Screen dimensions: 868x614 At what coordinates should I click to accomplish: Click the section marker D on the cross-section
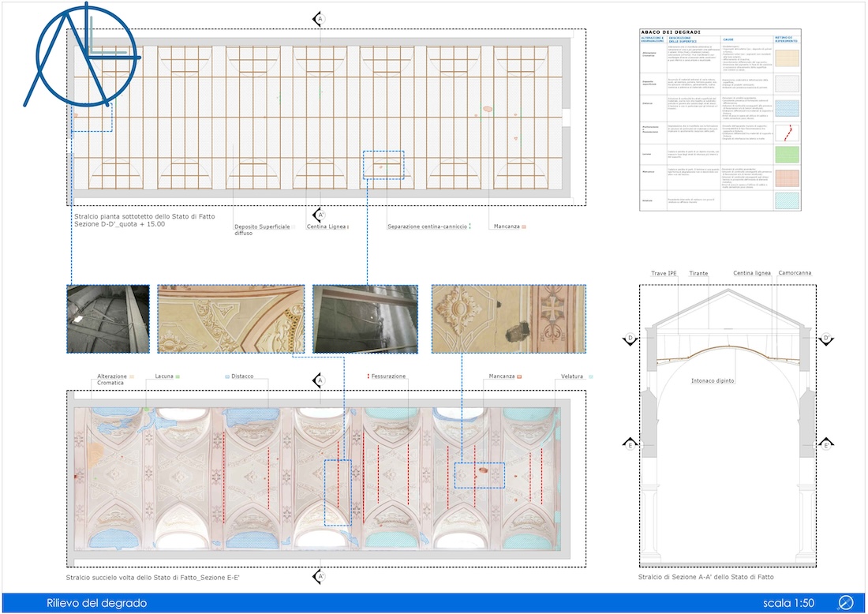tap(630, 339)
